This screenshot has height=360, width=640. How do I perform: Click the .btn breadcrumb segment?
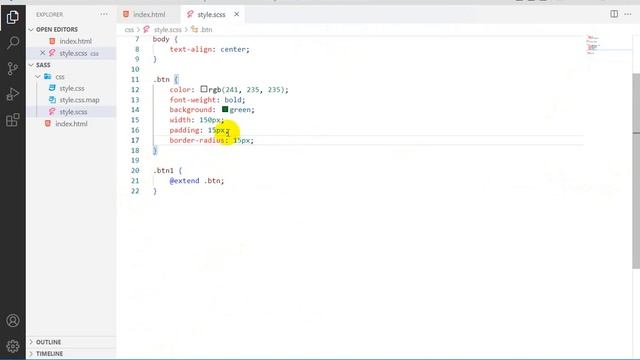[x=206, y=30]
